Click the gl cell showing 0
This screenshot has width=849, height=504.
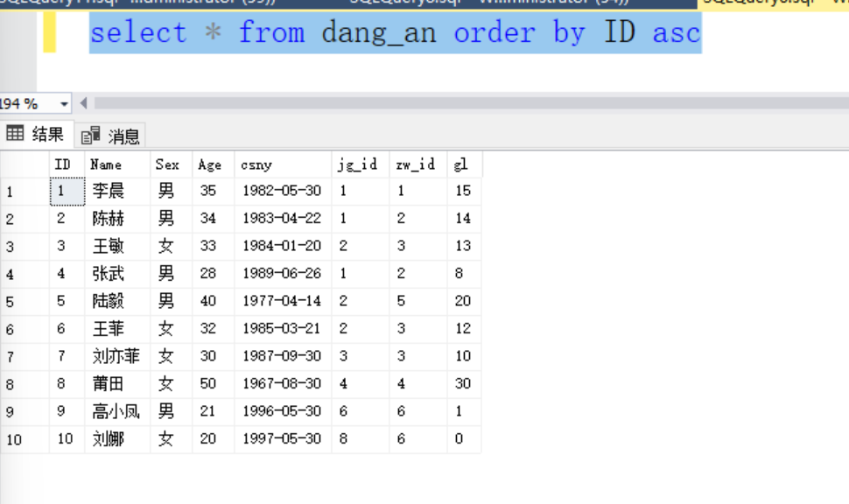tap(465, 439)
